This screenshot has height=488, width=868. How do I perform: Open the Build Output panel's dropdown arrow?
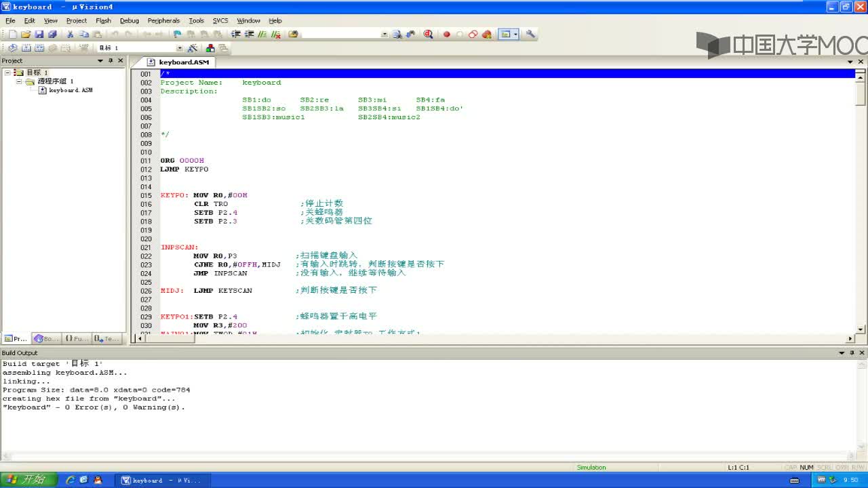click(x=842, y=353)
